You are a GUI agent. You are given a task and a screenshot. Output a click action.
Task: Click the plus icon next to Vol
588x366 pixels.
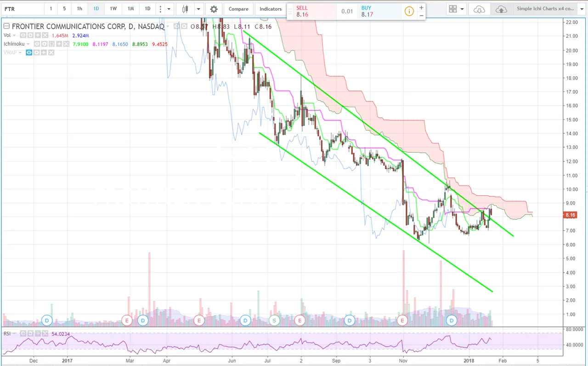[37, 35]
